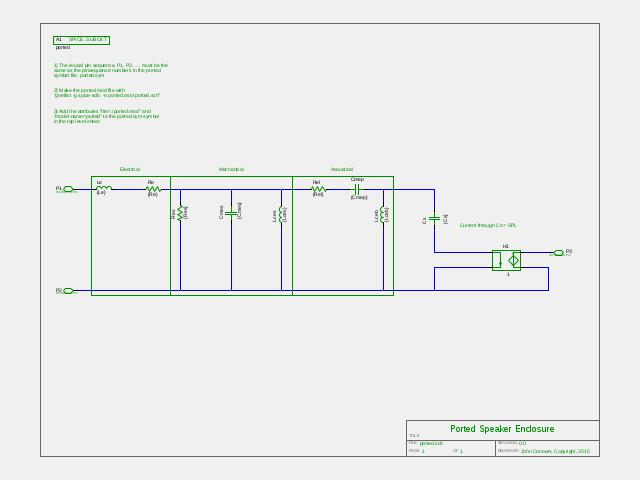Image resolution: width=640 pixels, height=480 pixels.
Task: Select the Acoustical section label
Action: [x=342, y=169]
